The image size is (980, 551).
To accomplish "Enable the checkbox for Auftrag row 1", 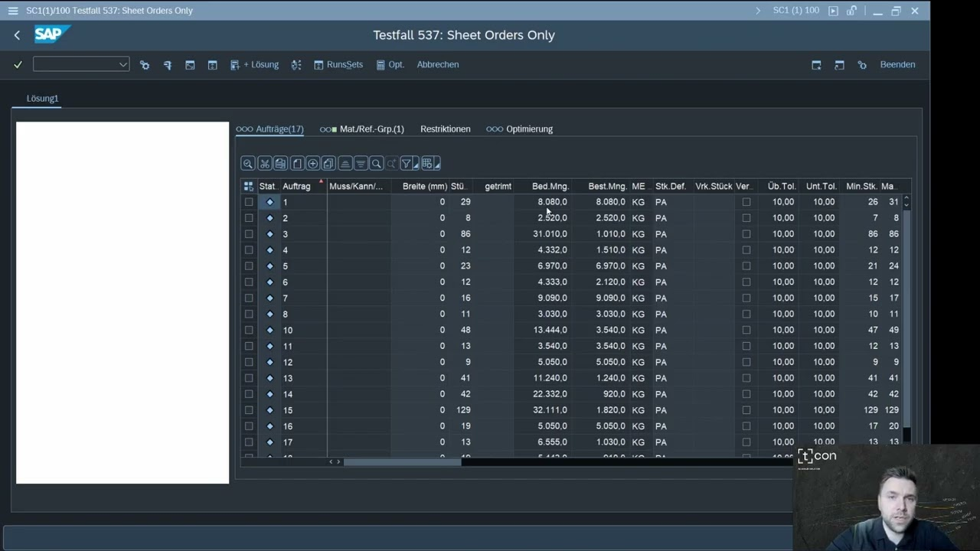I will [x=249, y=201].
